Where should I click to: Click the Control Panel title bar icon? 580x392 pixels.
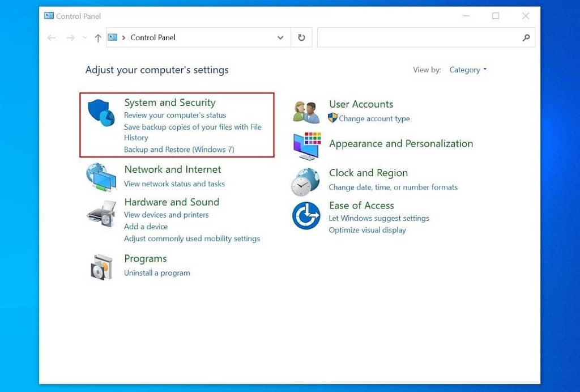49,16
